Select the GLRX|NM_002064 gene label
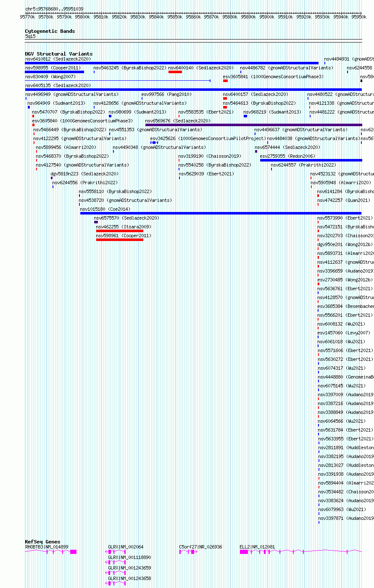374x588 pixels. [x=126, y=547]
